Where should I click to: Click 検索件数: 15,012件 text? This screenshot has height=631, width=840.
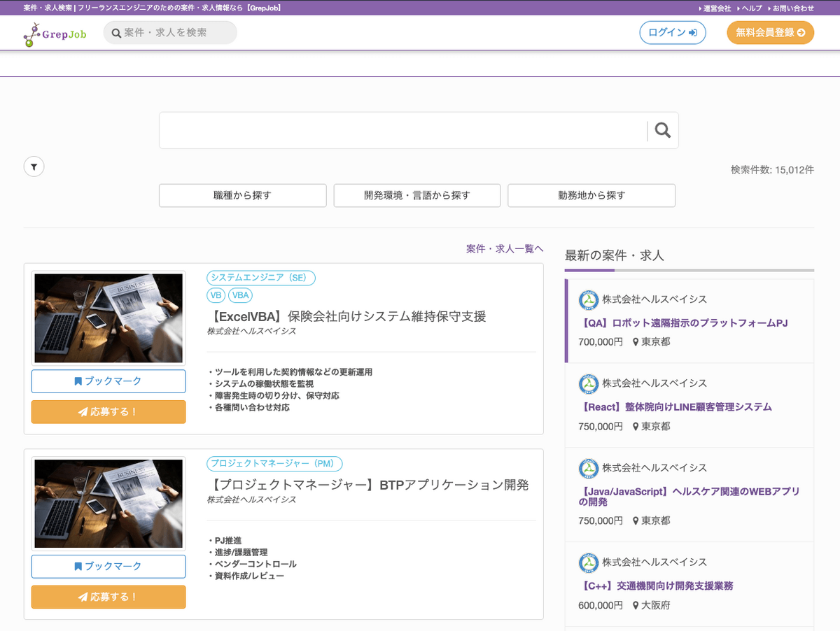(x=772, y=170)
